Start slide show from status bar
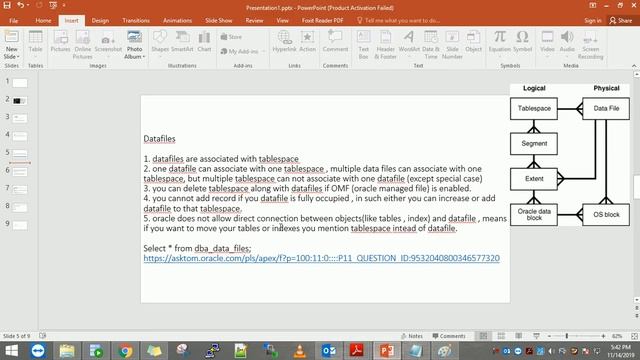The height and width of the screenshot is (360, 640). click(x=536, y=336)
